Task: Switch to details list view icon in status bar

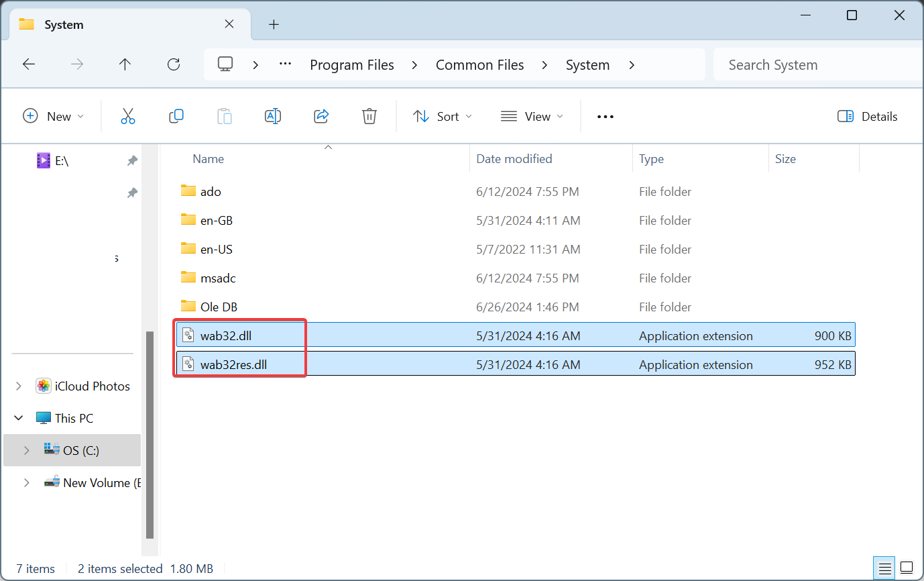Action: [884, 568]
